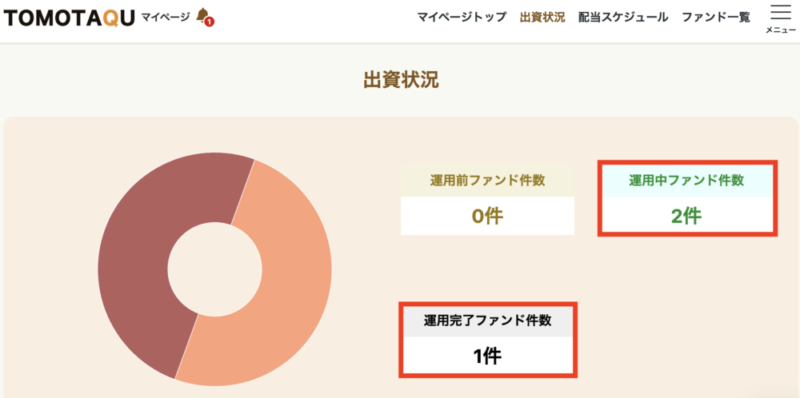Viewport: 800px width, 398px height.
Task: Select the 運用完了ファンド件数 header
Action: [x=487, y=321]
